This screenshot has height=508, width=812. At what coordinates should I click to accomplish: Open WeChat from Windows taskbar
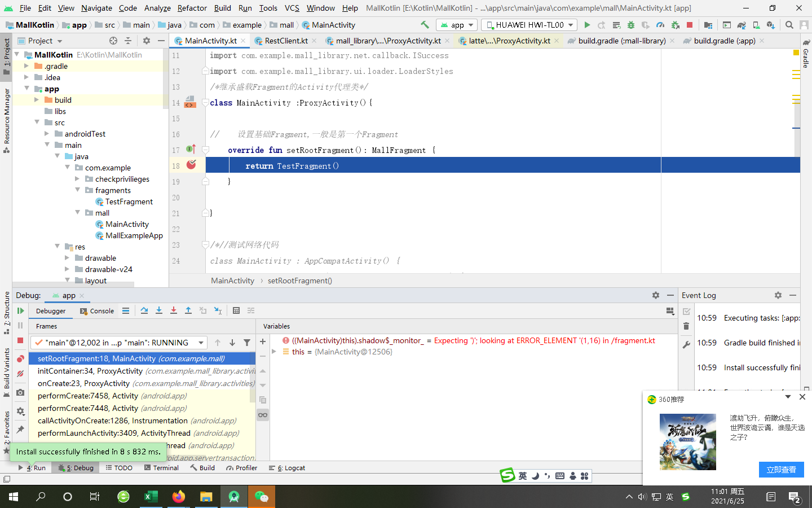262,497
